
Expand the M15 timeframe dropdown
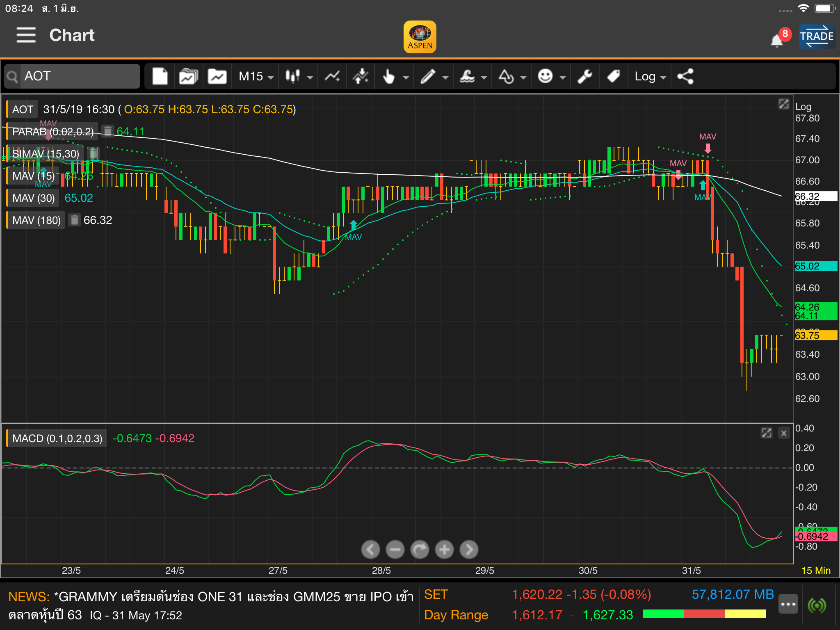[256, 76]
